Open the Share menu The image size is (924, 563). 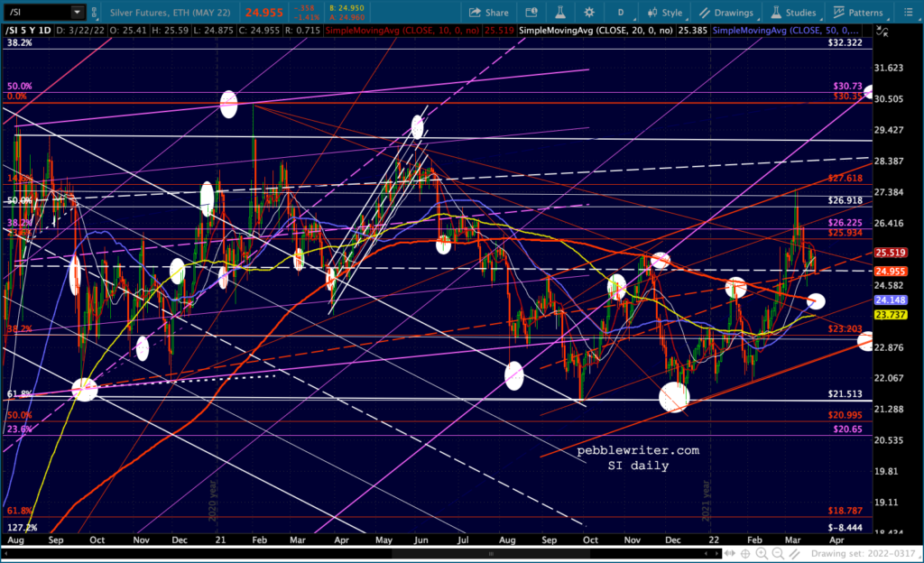pyautogui.click(x=488, y=13)
